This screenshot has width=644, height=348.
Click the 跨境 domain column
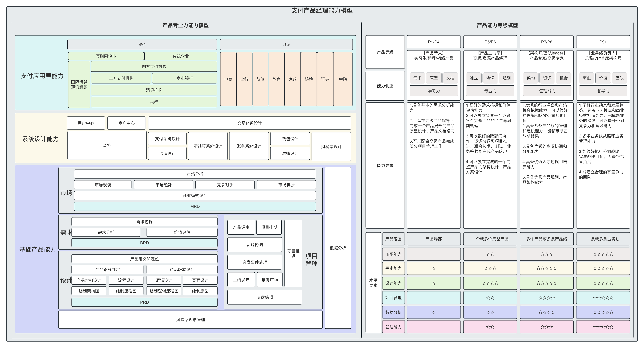[x=309, y=79]
